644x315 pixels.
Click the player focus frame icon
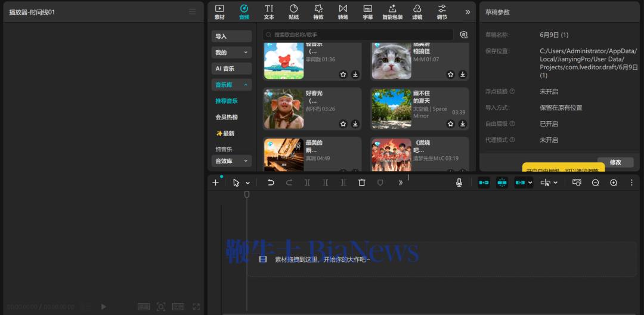click(x=161, y=307)
